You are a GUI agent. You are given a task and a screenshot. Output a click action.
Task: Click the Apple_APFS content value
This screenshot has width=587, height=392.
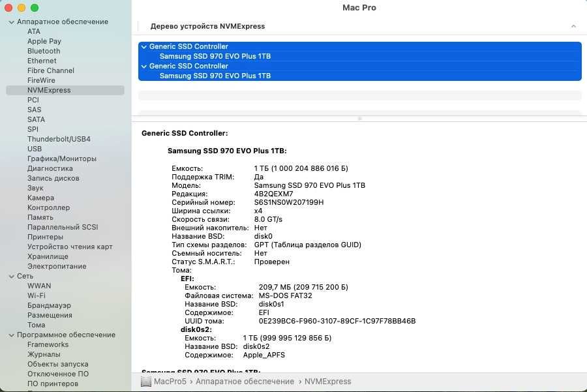pos(264,355)
